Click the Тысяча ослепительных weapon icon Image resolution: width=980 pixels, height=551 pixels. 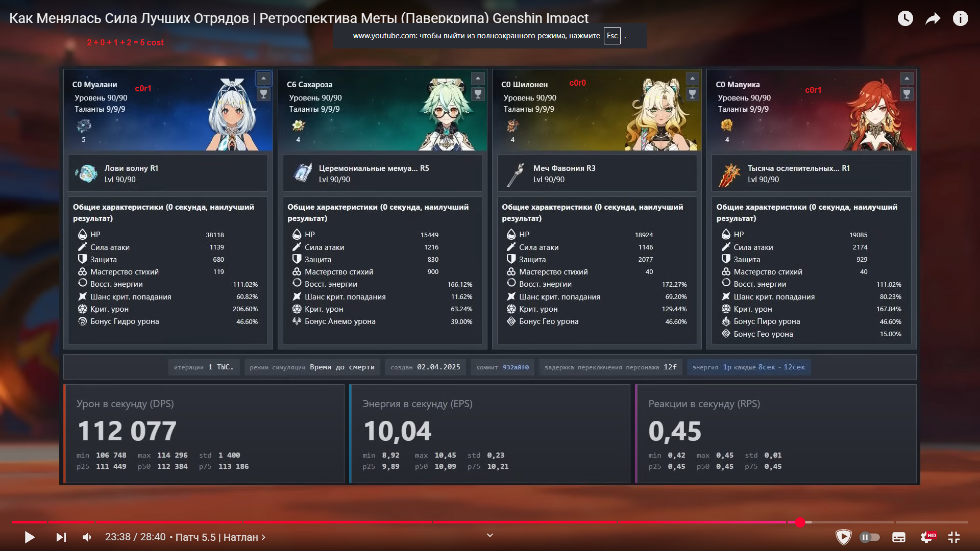[x=730, y=174]
